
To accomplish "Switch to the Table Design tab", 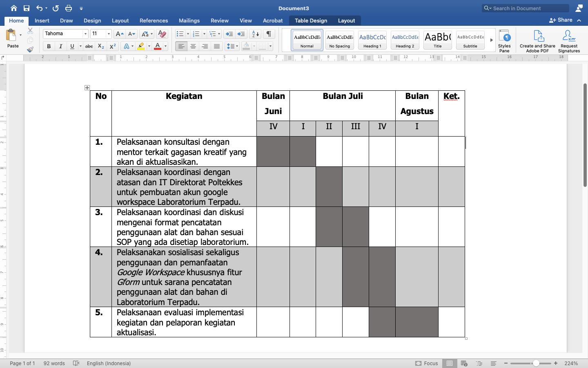I will [310, 20].
